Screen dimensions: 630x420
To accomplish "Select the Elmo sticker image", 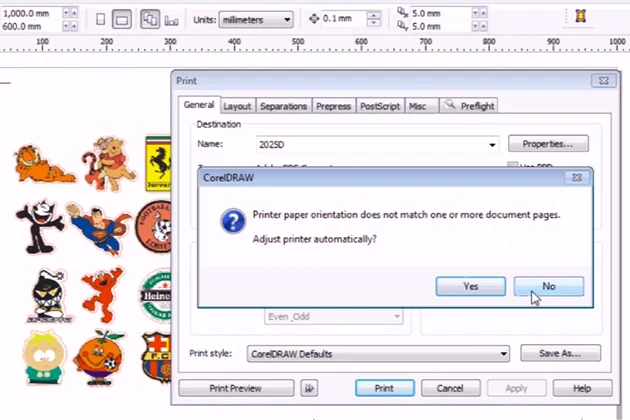I will click(x=102, y=294).
